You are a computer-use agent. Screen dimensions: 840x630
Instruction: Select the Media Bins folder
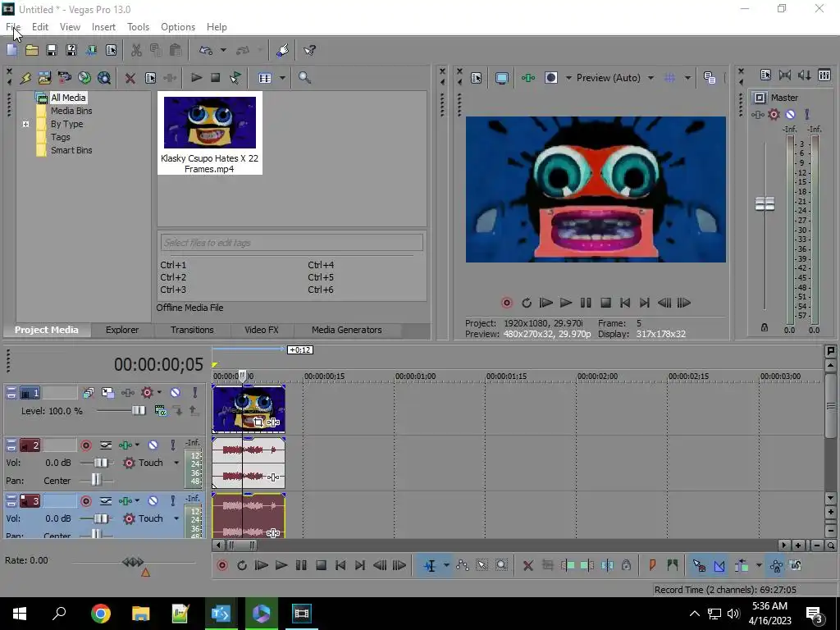pos(71,111)
